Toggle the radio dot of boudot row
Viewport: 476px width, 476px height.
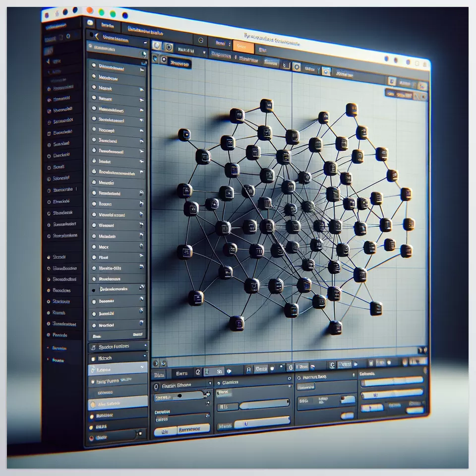pos(94,161)
